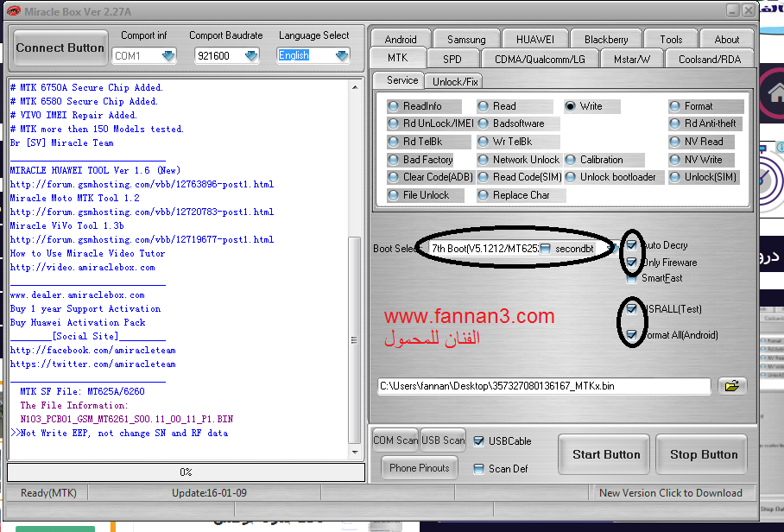
Task: Select Rd UnLock/IMEI radio option
Action: 394,123
